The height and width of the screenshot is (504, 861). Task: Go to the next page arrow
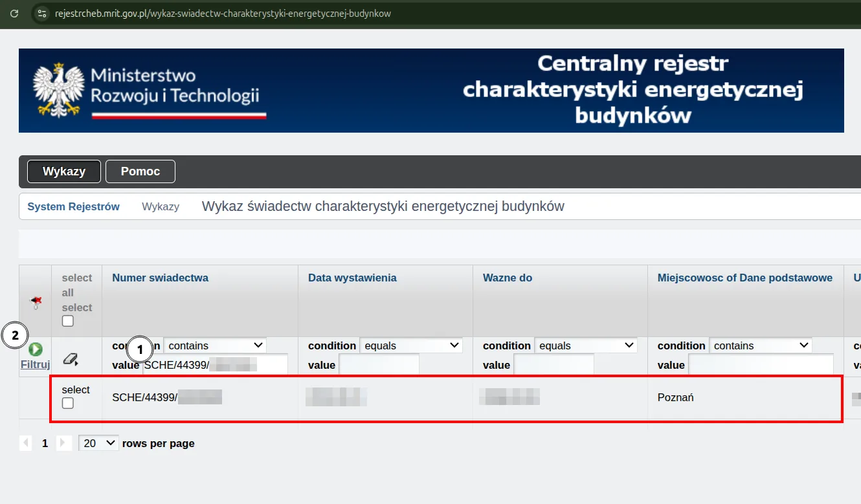click(x=63, y=443)
